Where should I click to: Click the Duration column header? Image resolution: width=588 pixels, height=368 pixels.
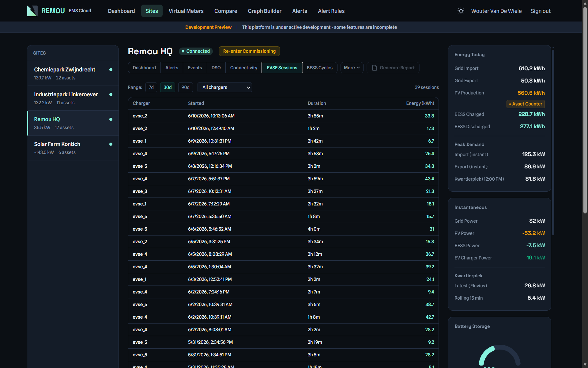click(x=317, y=103)
